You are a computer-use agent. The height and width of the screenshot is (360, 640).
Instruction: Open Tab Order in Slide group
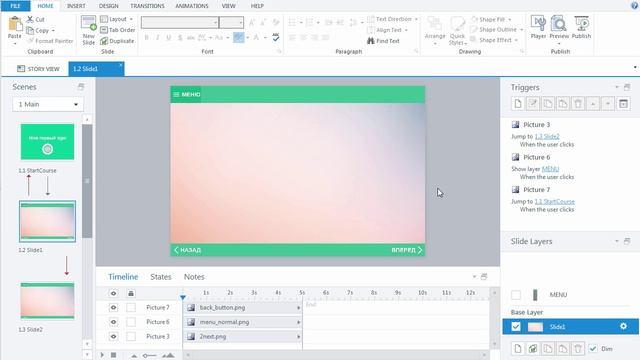[118, 30]
